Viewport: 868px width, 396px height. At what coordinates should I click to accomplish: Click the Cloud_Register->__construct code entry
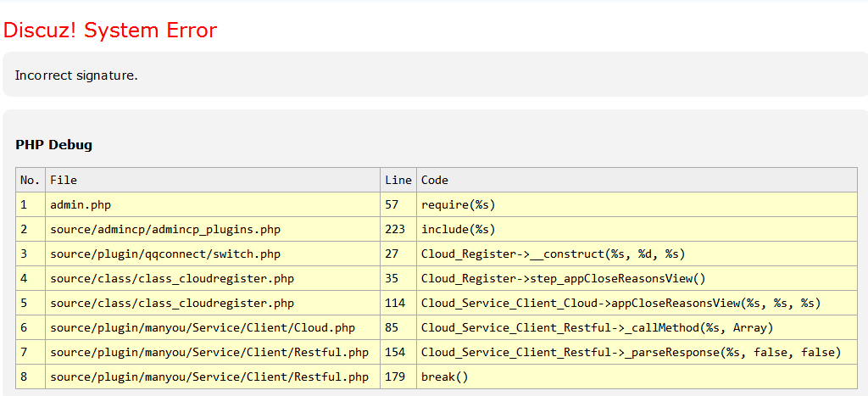click(x=553, y=254)
